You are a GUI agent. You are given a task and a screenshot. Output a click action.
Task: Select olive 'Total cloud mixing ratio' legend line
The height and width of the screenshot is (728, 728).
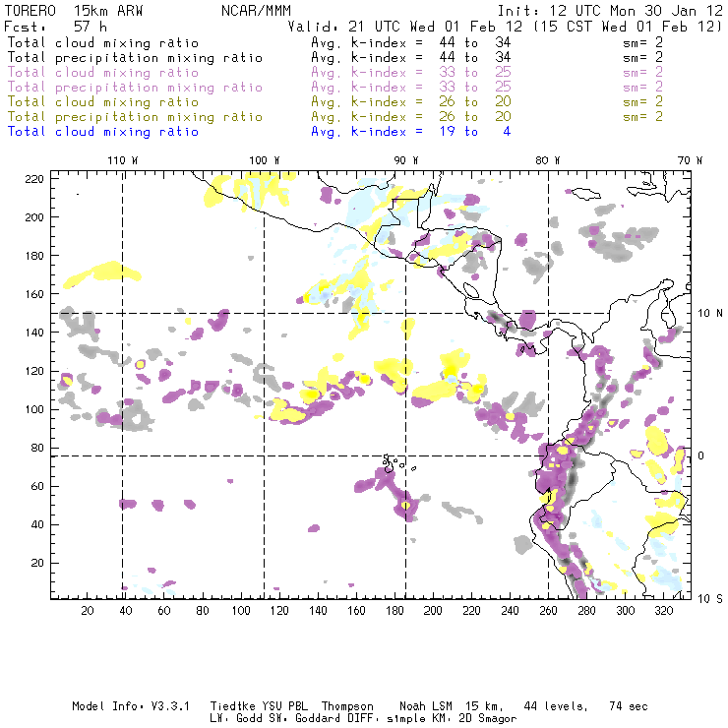pyautogui.click(x=103, y=102)
